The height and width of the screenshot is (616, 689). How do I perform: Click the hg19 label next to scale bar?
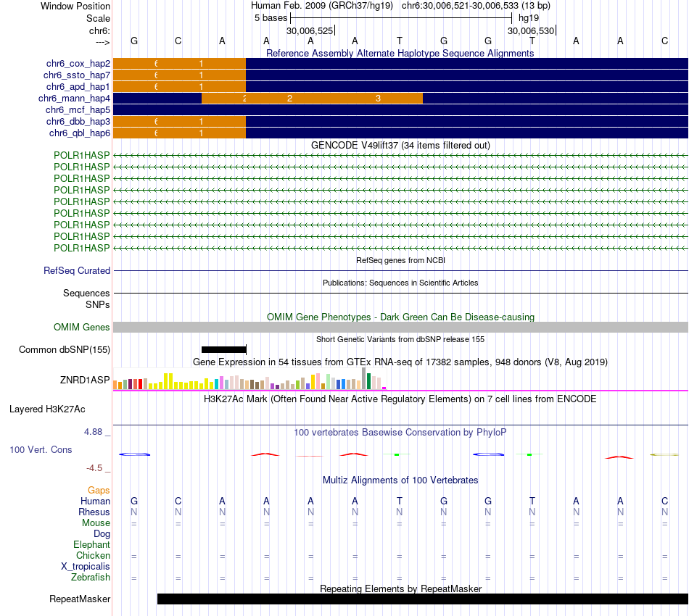tap(529, 18)
